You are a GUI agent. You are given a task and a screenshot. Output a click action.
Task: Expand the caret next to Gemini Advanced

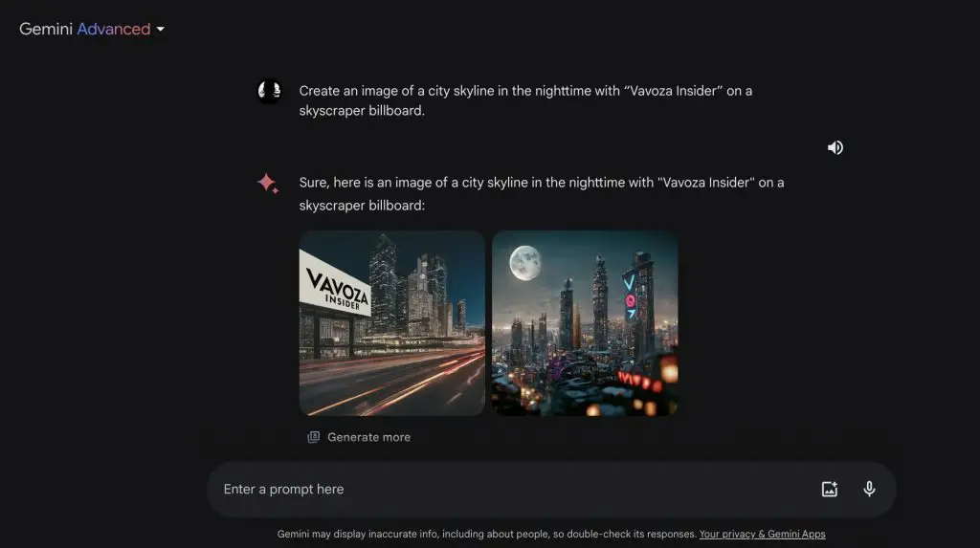161,30
